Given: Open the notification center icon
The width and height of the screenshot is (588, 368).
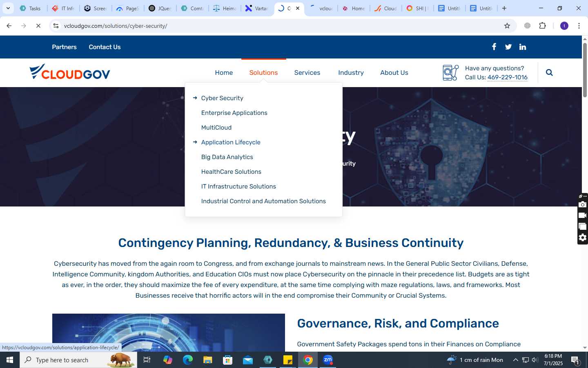Looking at the screenshot, I should (x=575, y=360).
